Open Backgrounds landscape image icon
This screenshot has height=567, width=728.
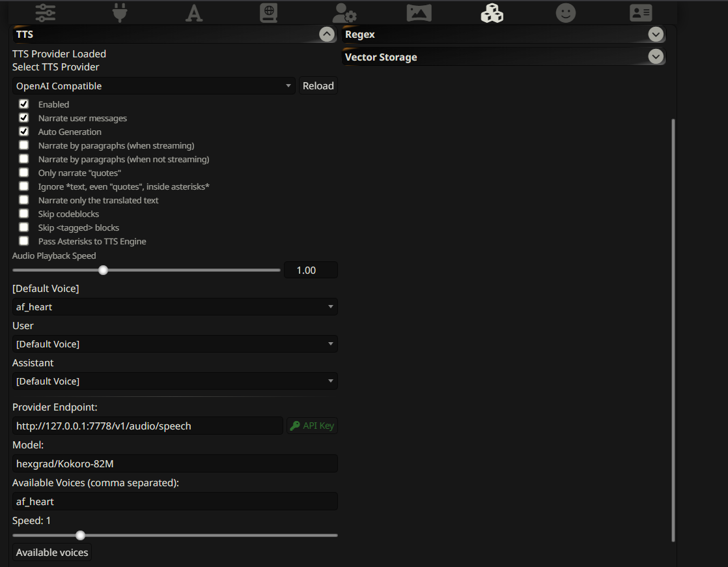tap(419, 12)
